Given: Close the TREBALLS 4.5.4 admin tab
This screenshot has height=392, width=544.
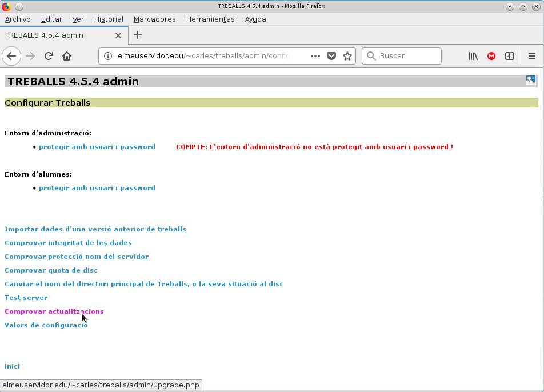Looking at the screenshot, I should point(118,35).
